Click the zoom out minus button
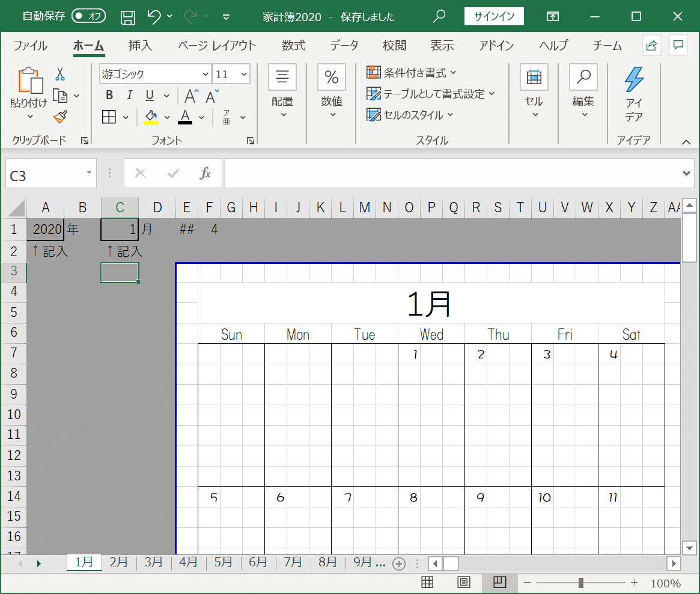The image size is (700, 594). pyautogui.click(x=527, y=583)
